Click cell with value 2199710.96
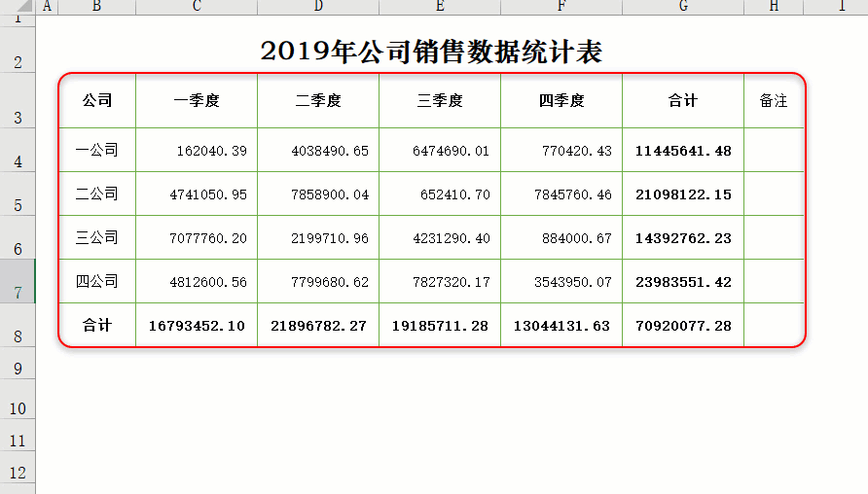The image size is (868, 494). pyautogui.click(x=318, y=237)
